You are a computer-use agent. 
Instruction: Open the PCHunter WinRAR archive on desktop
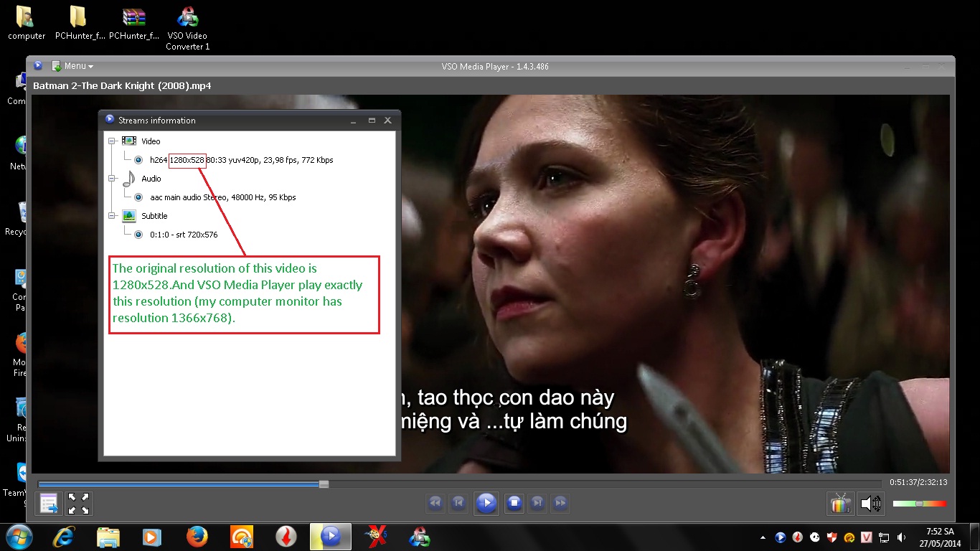click(134, 23)
